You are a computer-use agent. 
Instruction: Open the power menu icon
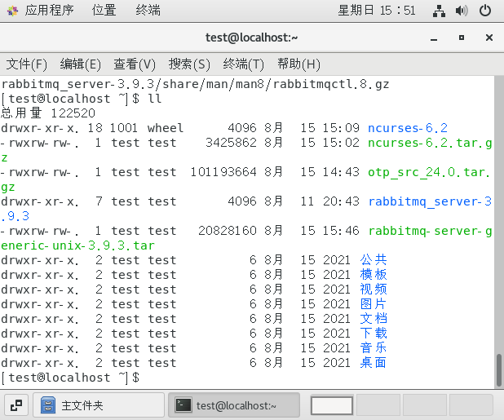[x=485, y=11]
